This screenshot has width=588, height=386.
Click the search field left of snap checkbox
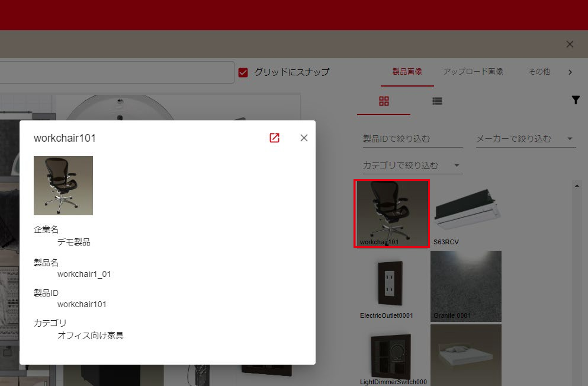[x=117, y=72]
